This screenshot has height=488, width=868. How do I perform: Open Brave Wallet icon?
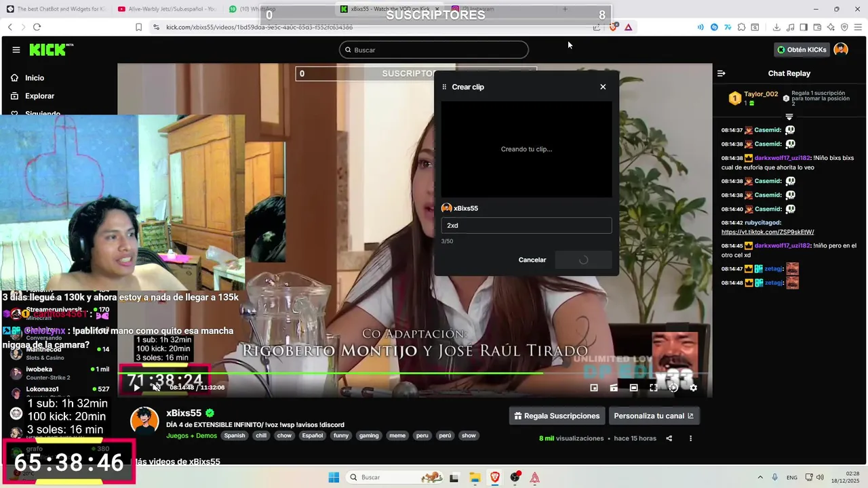[x=817, y=27]
